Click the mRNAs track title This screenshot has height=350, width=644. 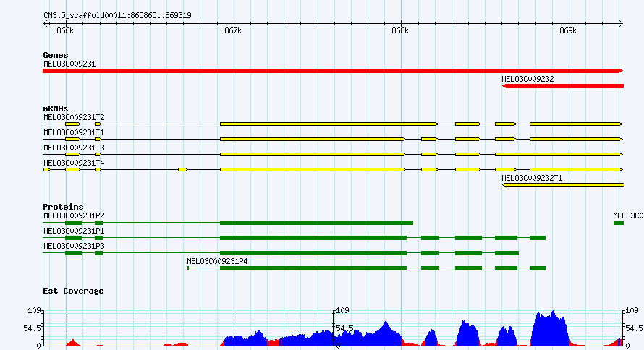[56, 108]
